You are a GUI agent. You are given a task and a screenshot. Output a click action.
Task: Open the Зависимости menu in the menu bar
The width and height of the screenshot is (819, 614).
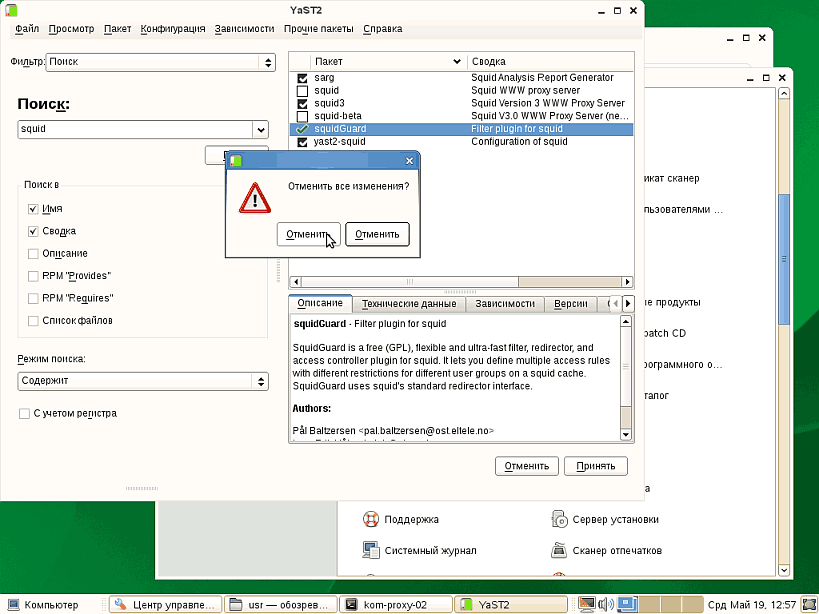pyautogui.click(x=244, y=29)
